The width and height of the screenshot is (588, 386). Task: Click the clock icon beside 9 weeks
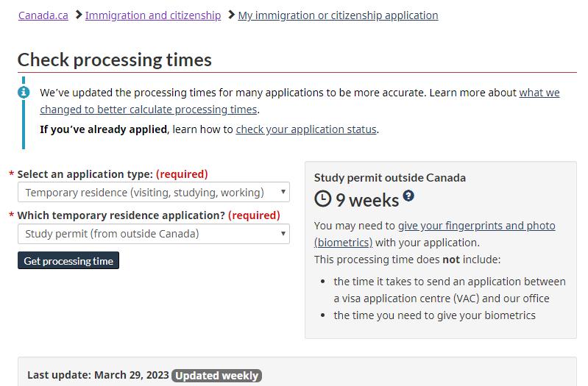coord(322,199)
